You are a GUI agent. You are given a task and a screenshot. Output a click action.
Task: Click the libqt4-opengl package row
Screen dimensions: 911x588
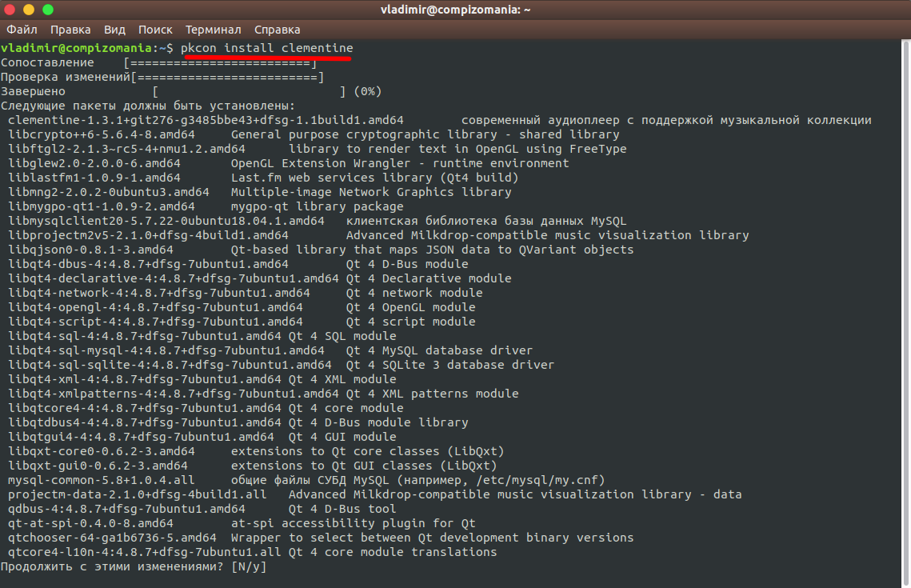tap(242, 306)
